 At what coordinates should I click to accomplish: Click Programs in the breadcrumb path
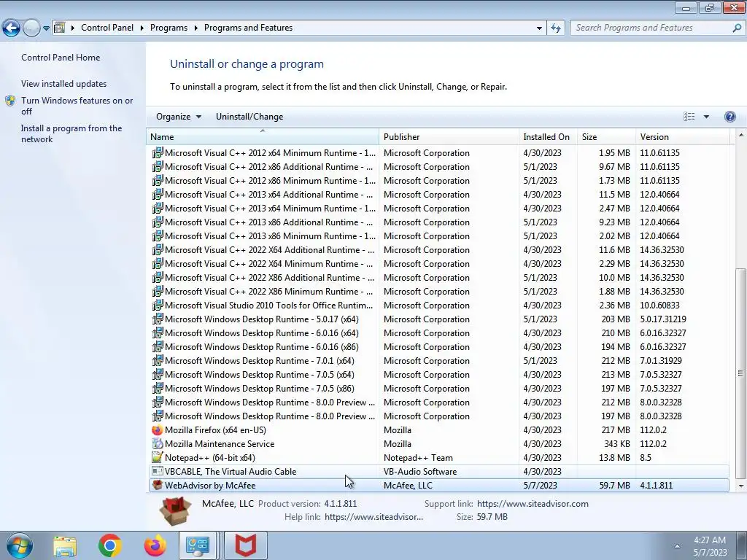[169, 28]
